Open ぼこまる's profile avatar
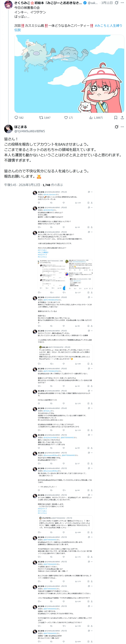126x644 pixels. tap(8, 129)
